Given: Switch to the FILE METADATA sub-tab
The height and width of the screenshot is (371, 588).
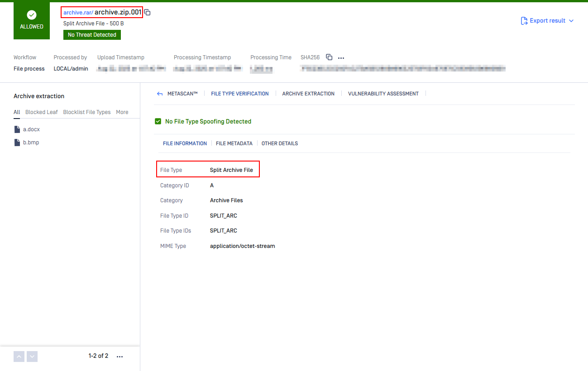Looking at the screenshot, I should 234,143.
